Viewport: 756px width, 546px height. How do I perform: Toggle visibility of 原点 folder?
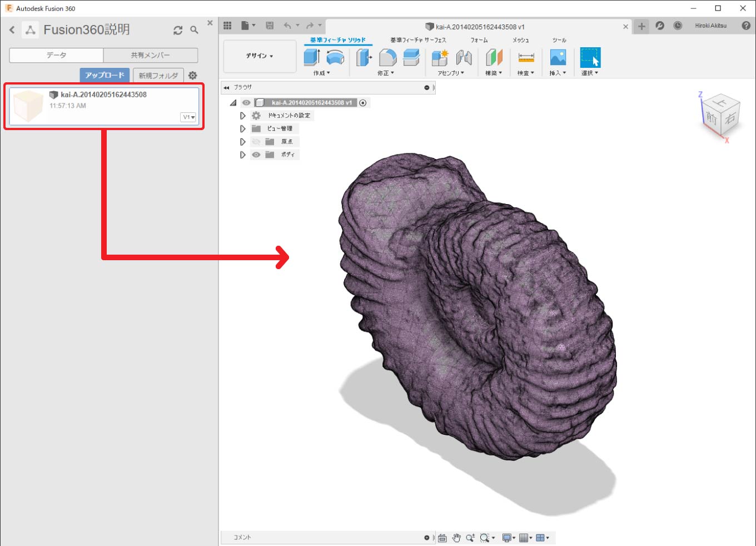256,142
